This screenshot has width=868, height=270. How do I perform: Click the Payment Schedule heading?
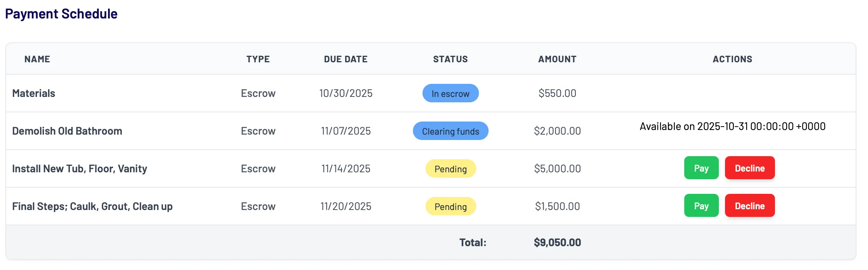click(62, 14)
